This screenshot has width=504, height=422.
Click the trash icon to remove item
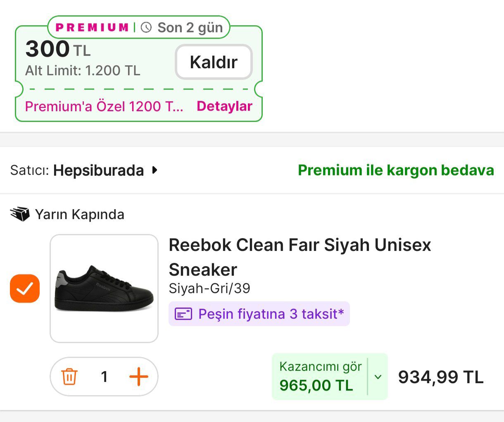tap(69, 377)
